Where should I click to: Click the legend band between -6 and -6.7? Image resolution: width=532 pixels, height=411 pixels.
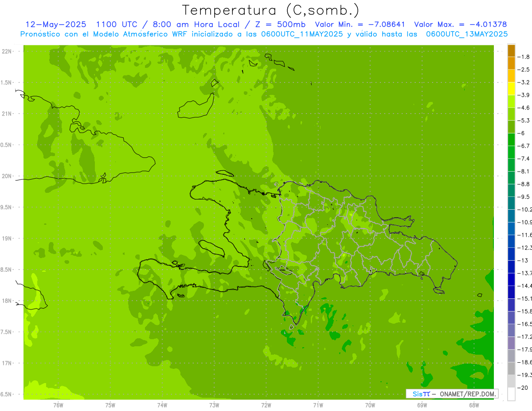(511, 139)
